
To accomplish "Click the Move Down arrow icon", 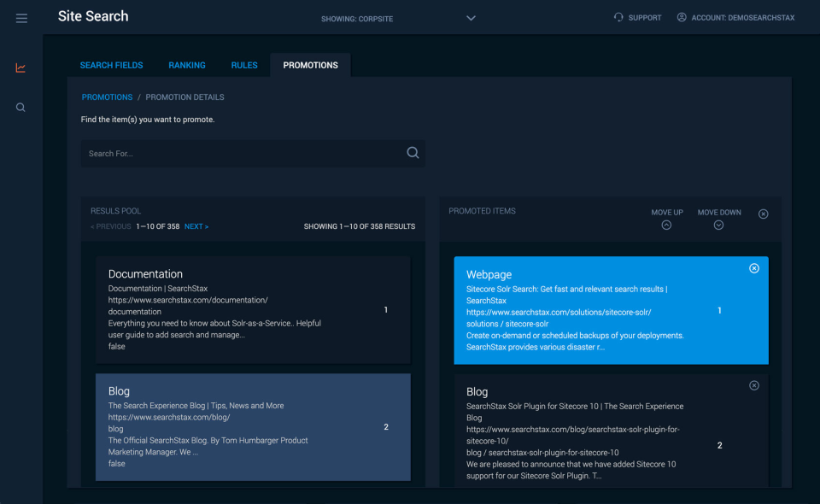I will (x=718, y=225).
